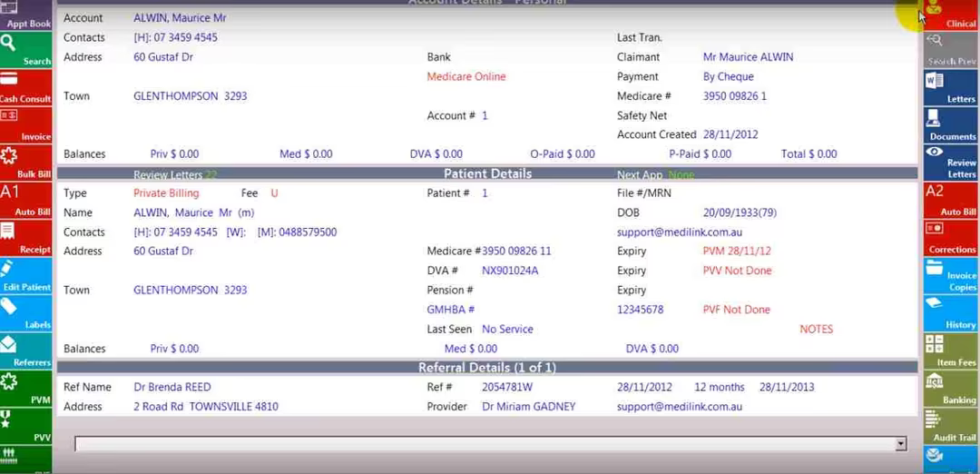Screen dimensions: 980x474
Task: Open the Appt Book sidebar icon
Action: pyautogui.click(x=26, y=15)
